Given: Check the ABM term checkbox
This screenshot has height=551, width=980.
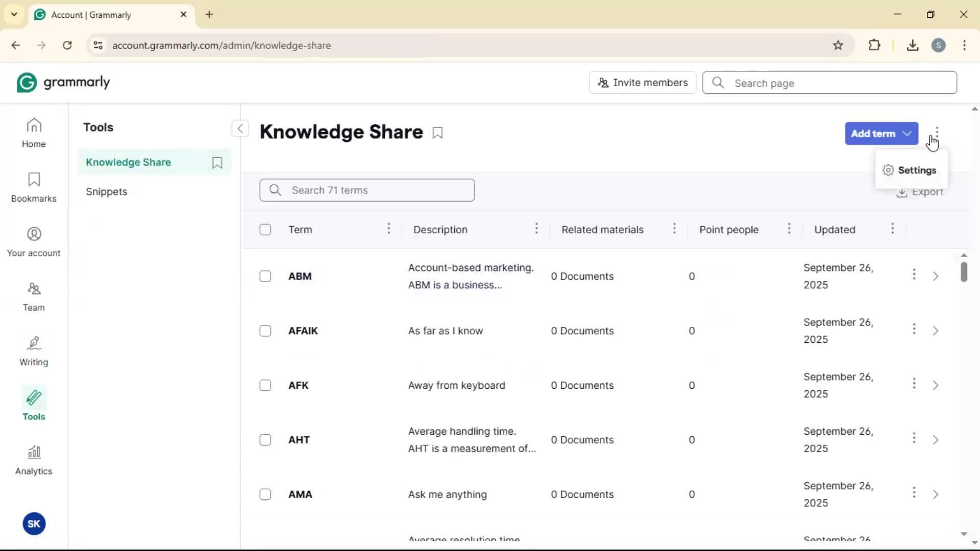Looking at the screenshot, I should [x=265, y=276].
